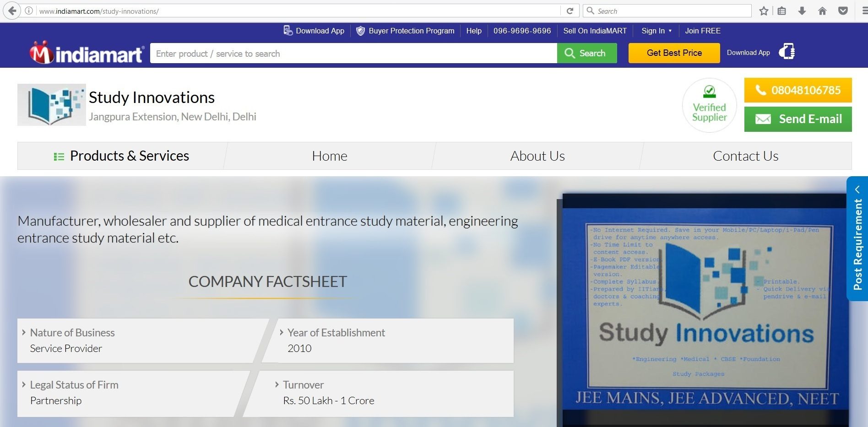Click the envelope icon on Send E-mail

[763, 119]
